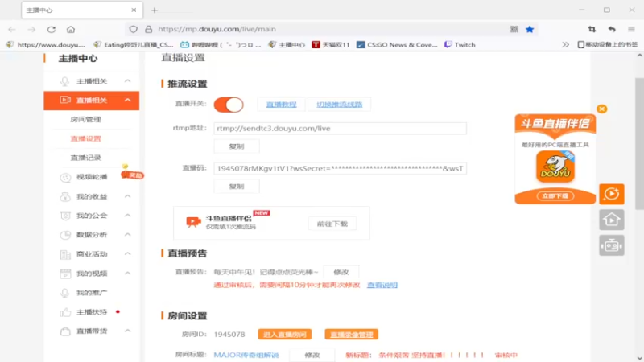Click the 数据分析 pie chart icon
This screenshot has width=644, height=362.
(x=65, y=235)
